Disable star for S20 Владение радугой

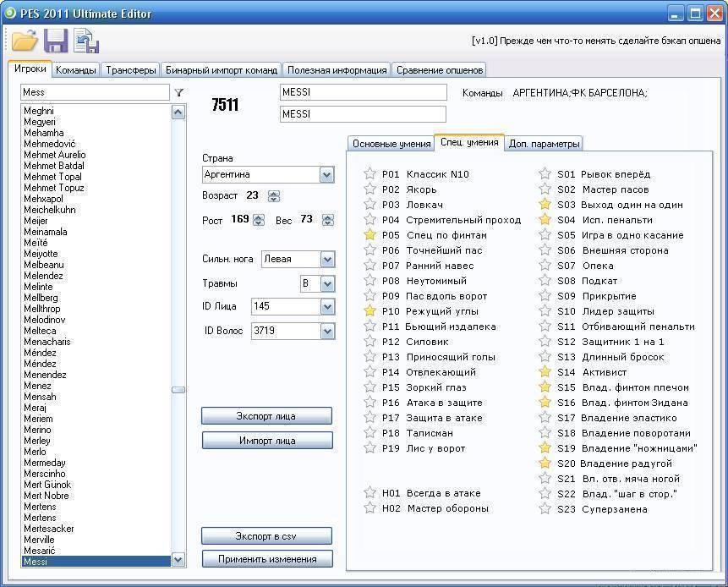[x=545, y=464]
